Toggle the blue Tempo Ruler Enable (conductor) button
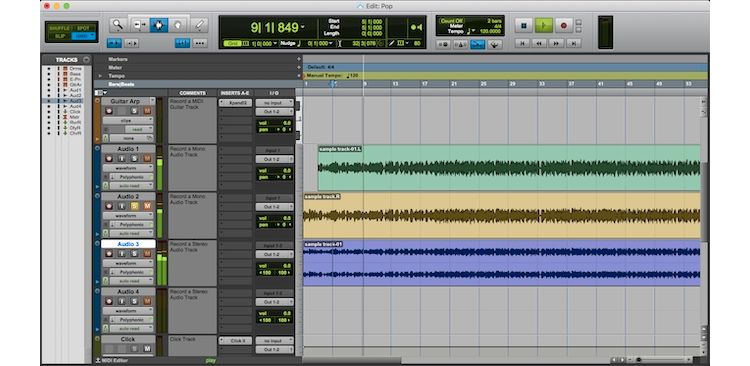 click(477, 44)
